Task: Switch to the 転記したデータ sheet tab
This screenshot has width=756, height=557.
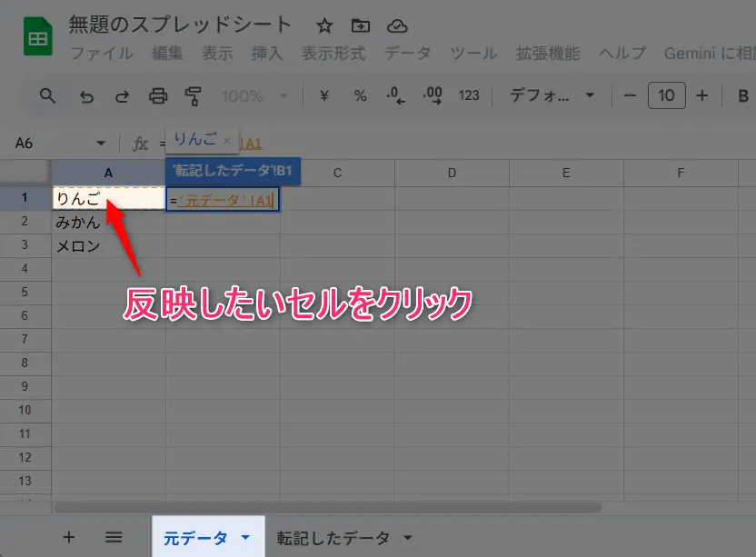Action: point(333,538)
